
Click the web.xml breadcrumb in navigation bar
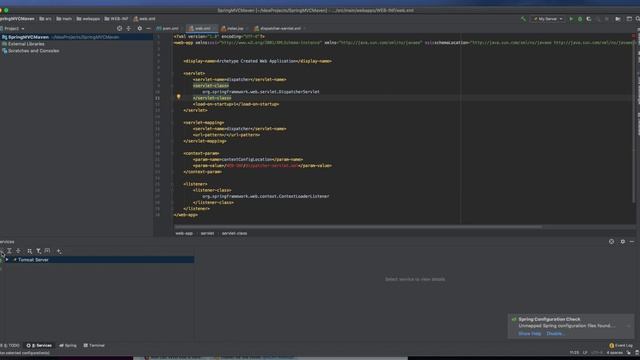click(144, 19)
